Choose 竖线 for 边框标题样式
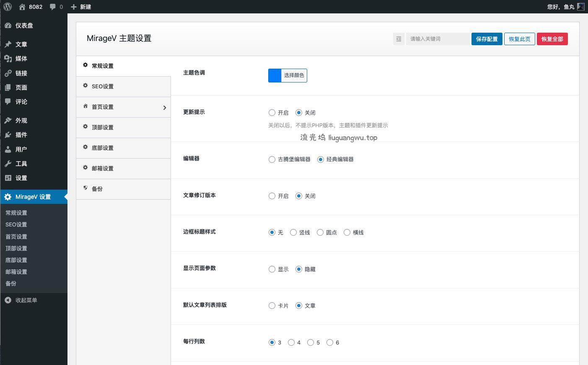 tap(293, 232)
